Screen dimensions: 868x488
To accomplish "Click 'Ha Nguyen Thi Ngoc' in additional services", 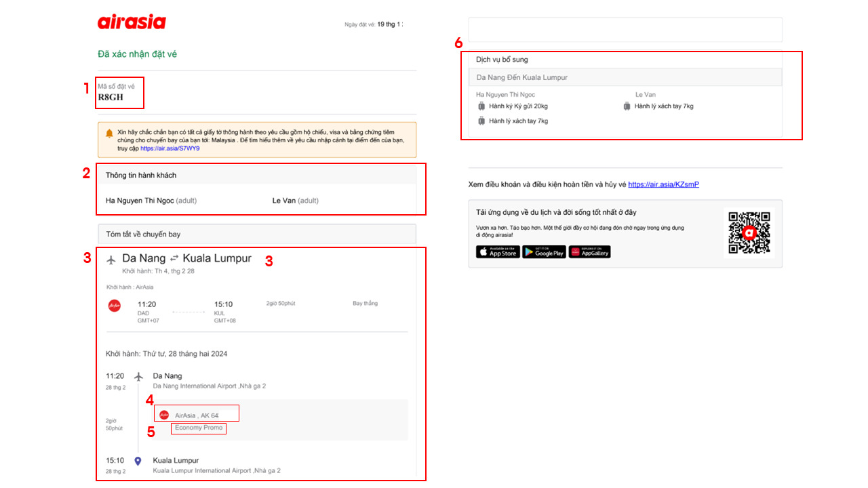I will coord(506,95).
